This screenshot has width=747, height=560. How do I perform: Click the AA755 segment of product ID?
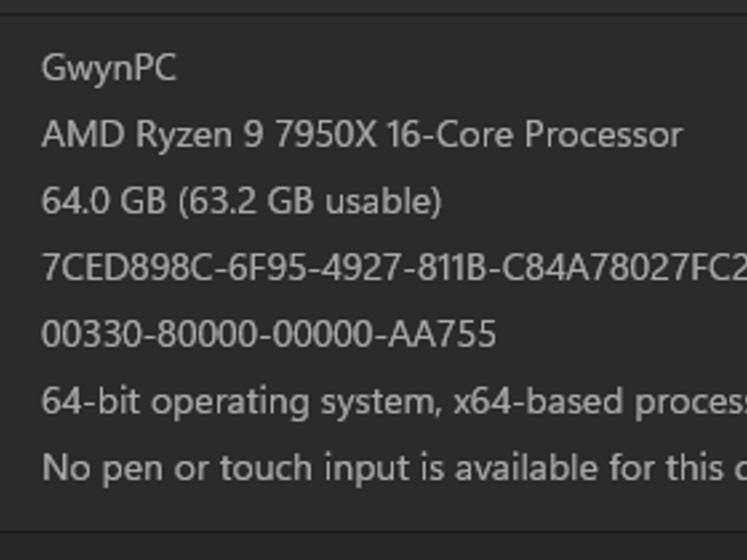(441, 334)
